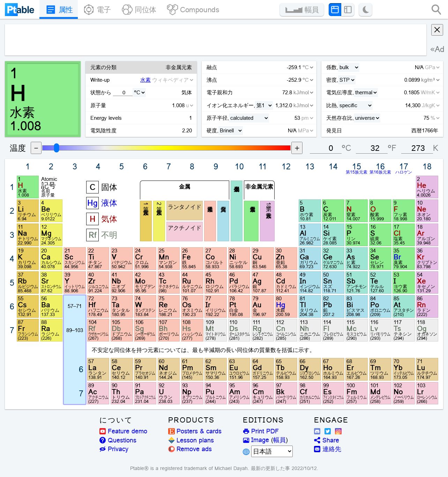Click the Twitter icon
This screenshot has height=477, width=448.
328,431
